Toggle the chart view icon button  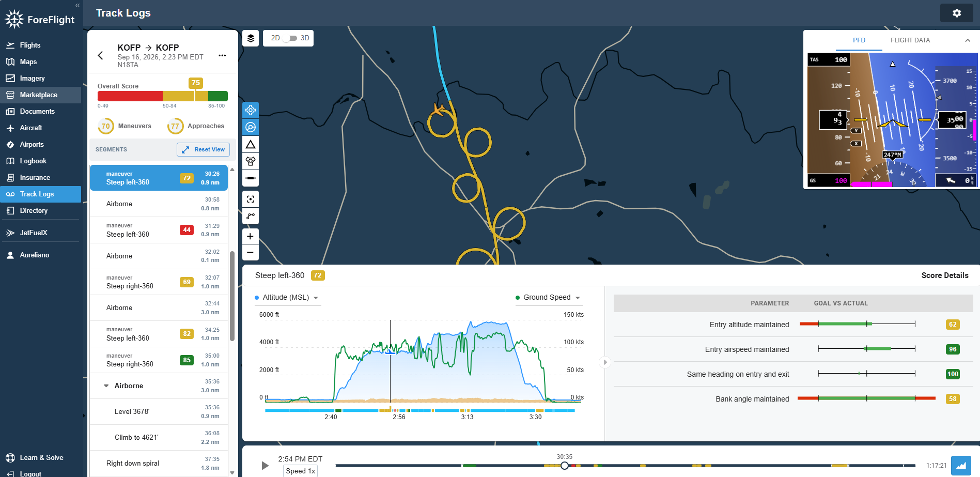(961, 466)
